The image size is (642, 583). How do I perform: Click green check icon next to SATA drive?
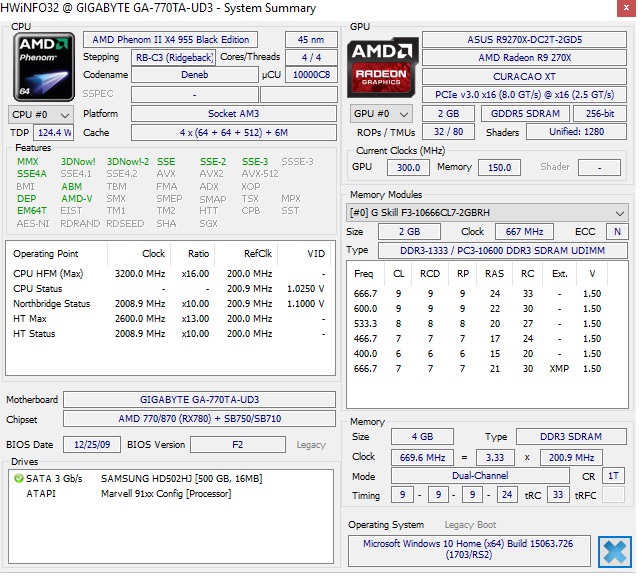pos(18,478)
